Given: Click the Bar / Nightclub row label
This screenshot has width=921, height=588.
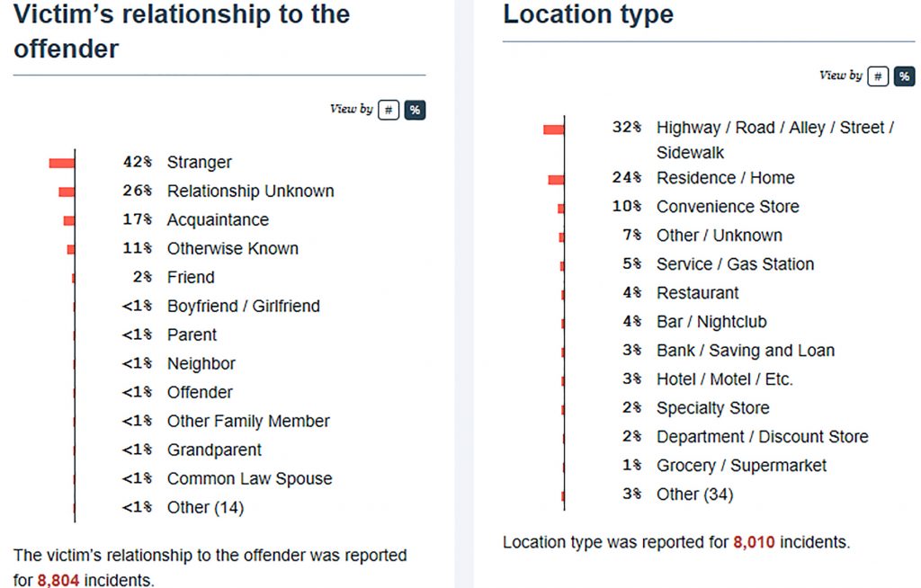Looking at the screenshot, I should (x=711, y=322).
